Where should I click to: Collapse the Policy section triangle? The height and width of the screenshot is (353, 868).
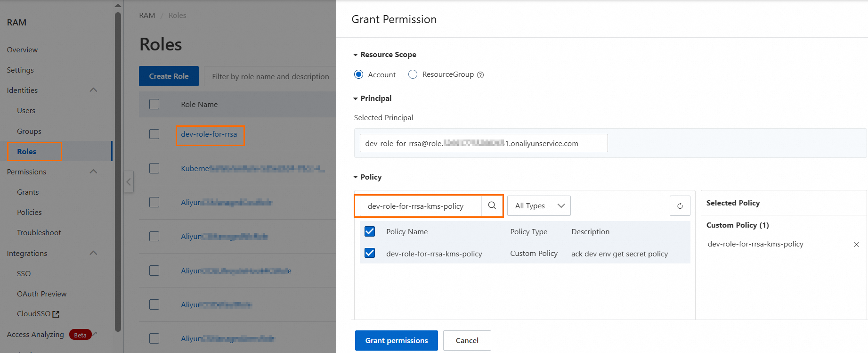coord(356,177)
